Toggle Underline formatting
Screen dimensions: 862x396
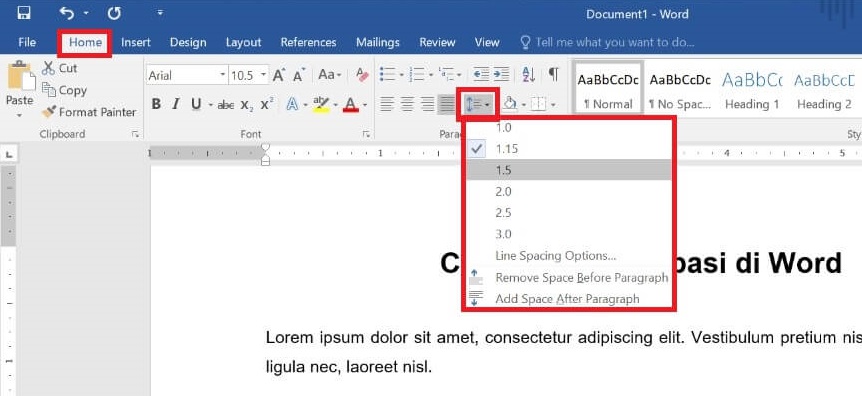[x=196, y=104]
